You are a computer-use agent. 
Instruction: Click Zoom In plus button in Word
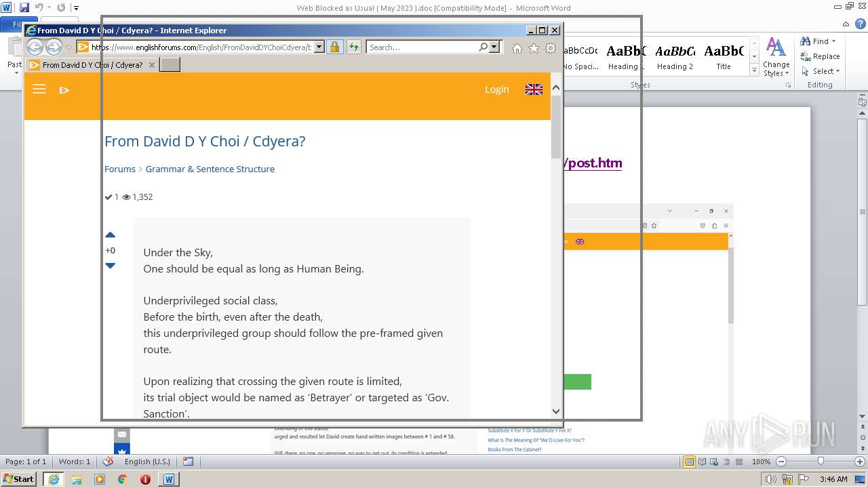860,462
